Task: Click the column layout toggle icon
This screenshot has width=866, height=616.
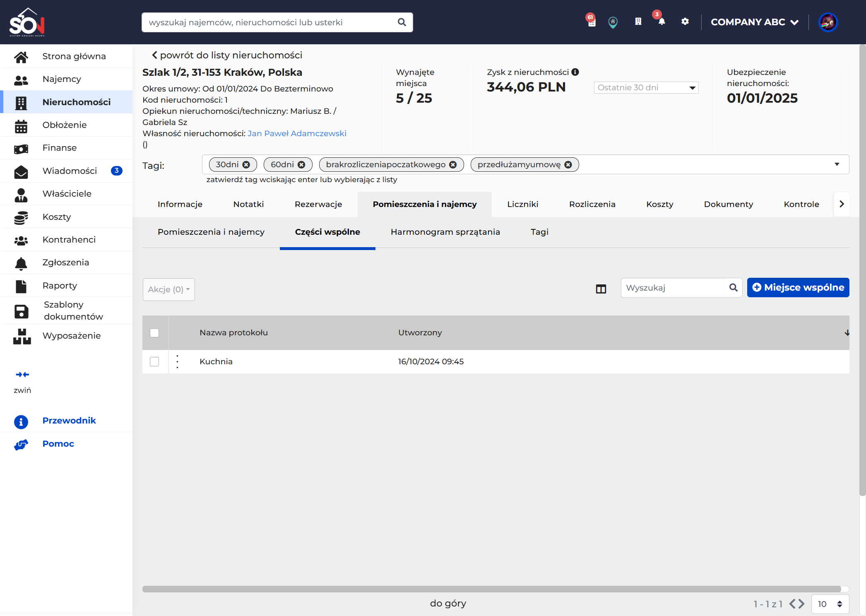Action: click(x=601, y=289)
